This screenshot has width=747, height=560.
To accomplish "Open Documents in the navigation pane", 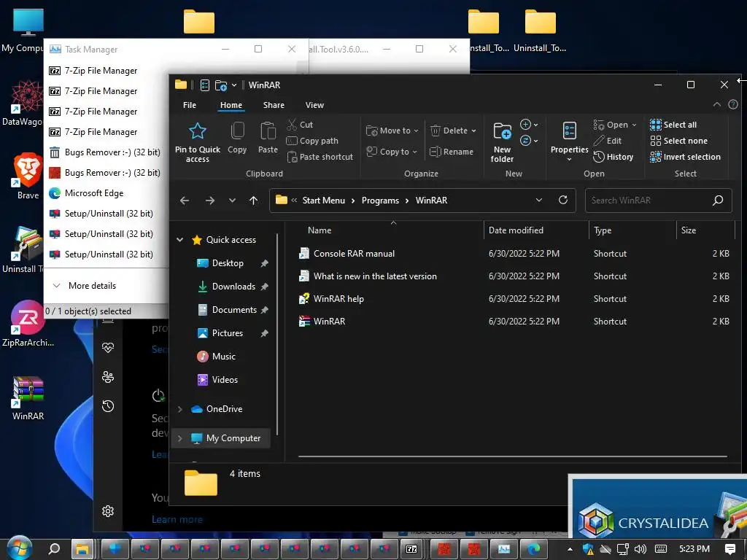I will pyautogui.click(x=234, y=309).
